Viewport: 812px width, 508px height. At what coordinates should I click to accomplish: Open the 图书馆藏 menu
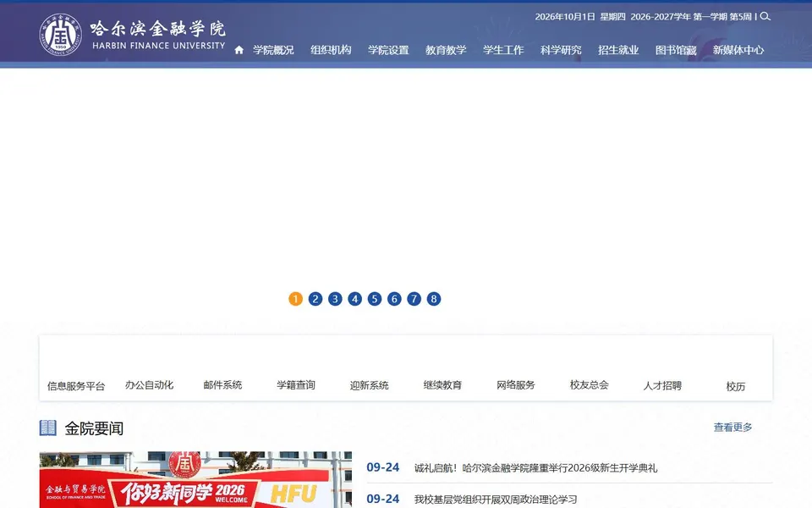pyautogui.click(x=676, y=50)
